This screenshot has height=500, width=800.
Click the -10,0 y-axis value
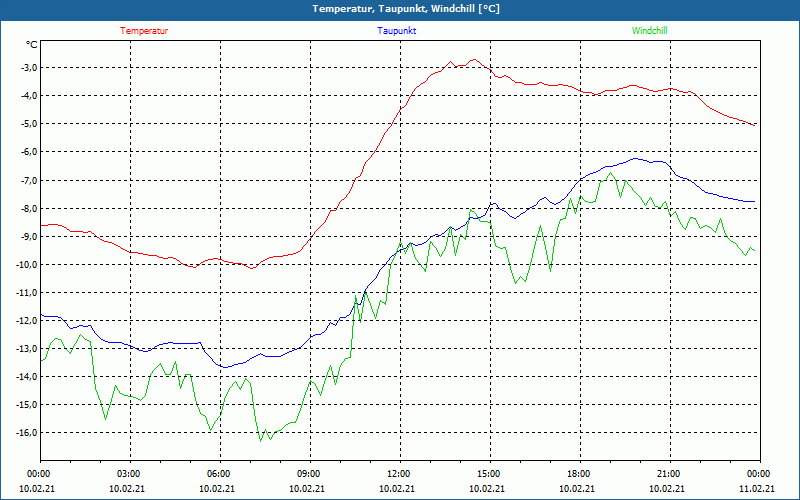click(26, 265)
